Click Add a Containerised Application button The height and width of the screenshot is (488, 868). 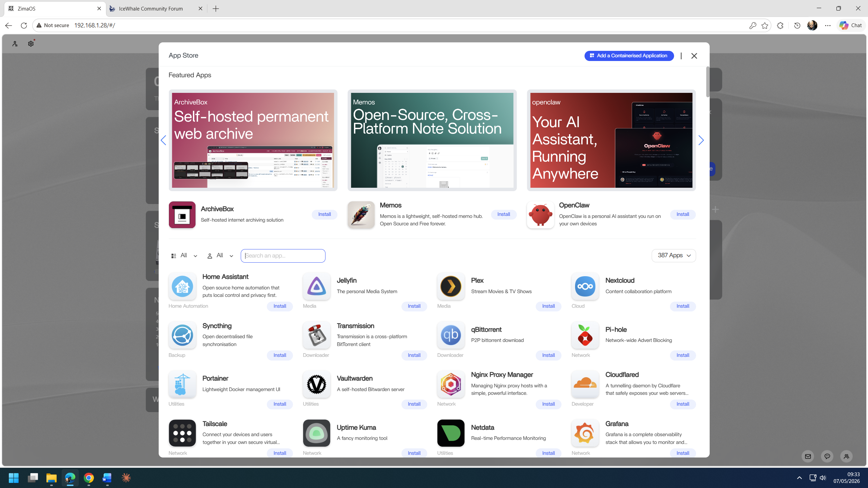click(629, 56)
